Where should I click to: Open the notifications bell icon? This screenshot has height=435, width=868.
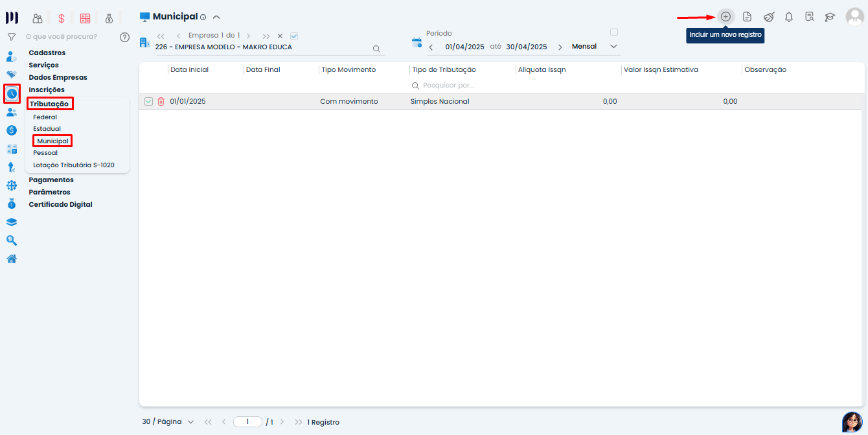[x=788, y=17]
